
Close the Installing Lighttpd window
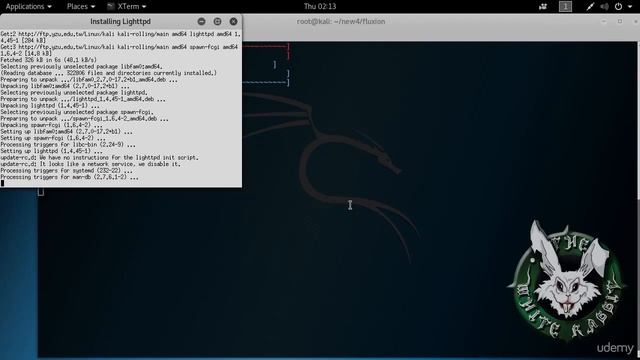[233, 21]
